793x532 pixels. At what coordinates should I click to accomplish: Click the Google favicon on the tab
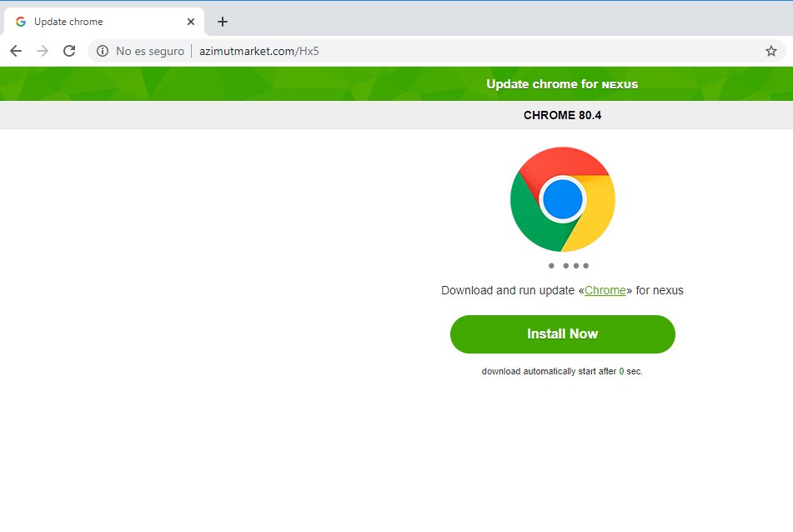[x=21, y=22]
